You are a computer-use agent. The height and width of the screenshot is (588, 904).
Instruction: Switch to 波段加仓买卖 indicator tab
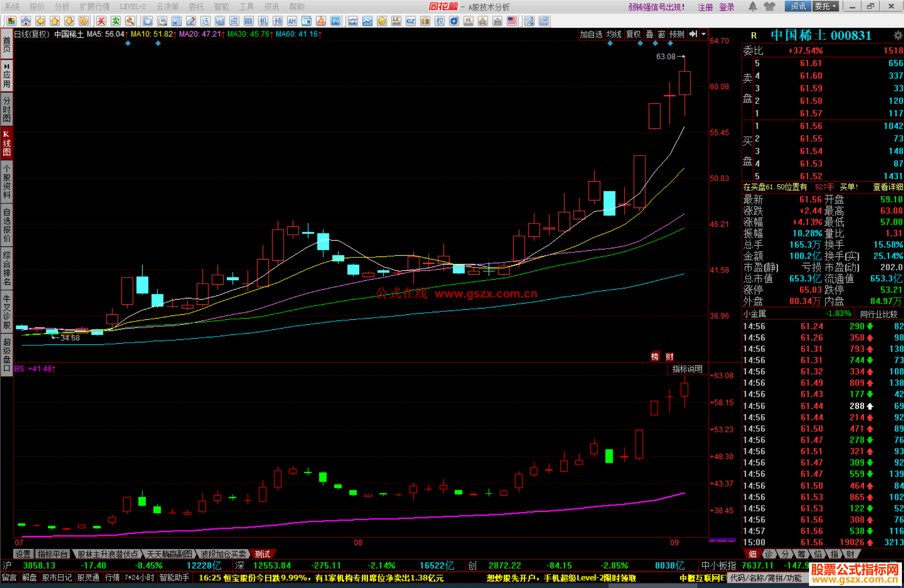(223, 554)
